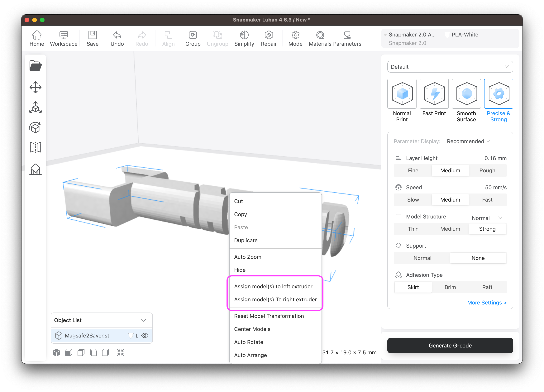The width and height of the screenshot is (544, 392).
Task: Choose Assign model(s) to left extruder
Action: tap(273, 286)
